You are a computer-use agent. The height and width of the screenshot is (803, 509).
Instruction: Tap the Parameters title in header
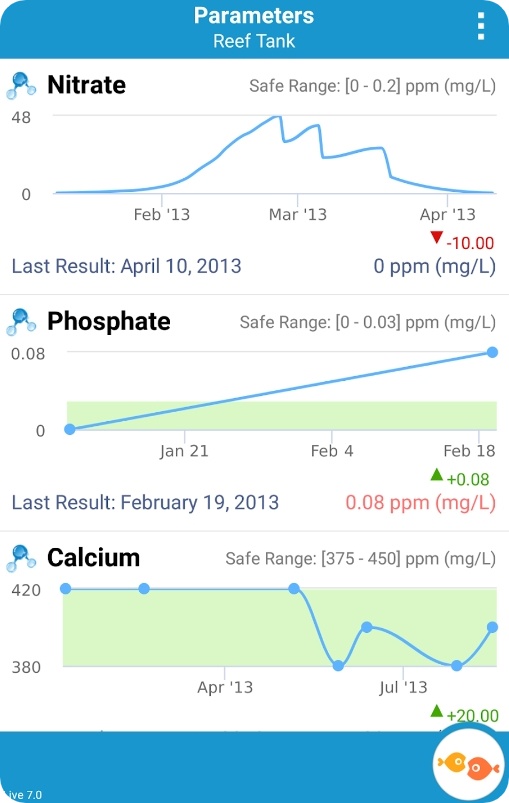point(254,15)
